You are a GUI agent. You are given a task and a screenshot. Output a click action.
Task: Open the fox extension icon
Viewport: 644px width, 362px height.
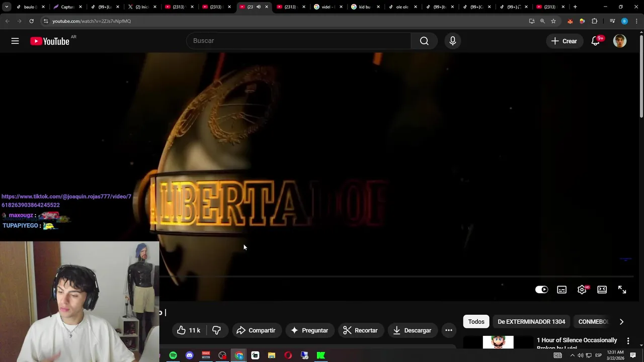[570, 21]
